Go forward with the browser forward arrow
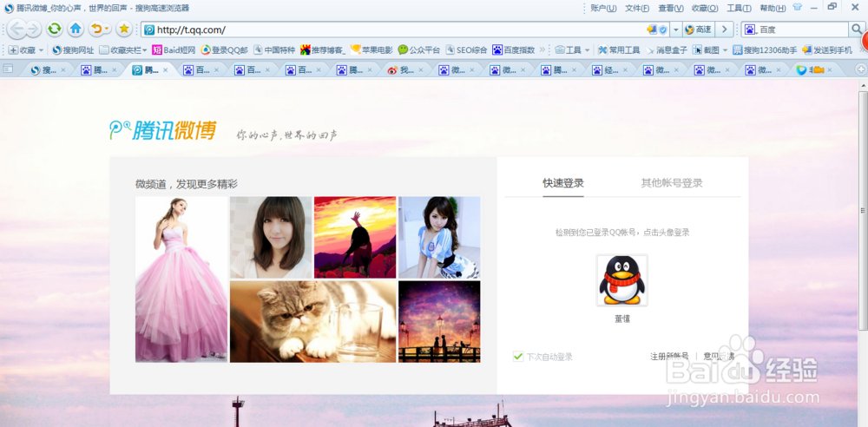The image size is (868, 427). coord(33,29)
